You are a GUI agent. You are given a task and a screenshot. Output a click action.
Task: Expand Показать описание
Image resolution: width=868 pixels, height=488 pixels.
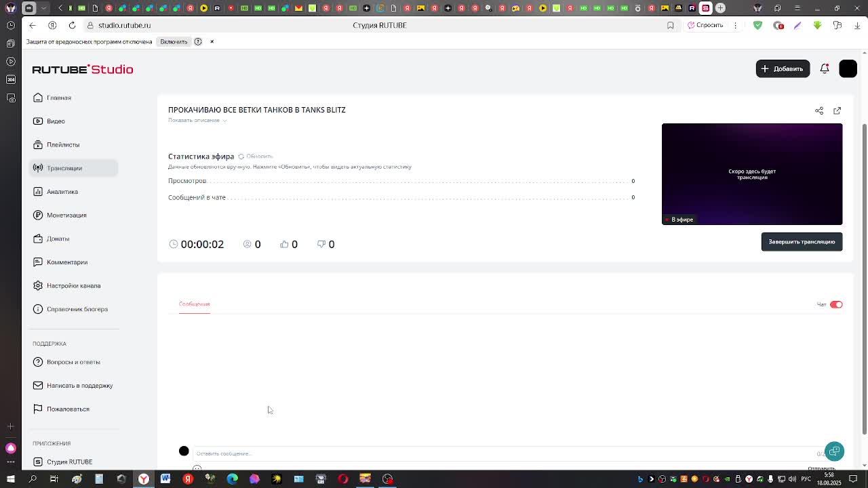(x=197, y=120)
